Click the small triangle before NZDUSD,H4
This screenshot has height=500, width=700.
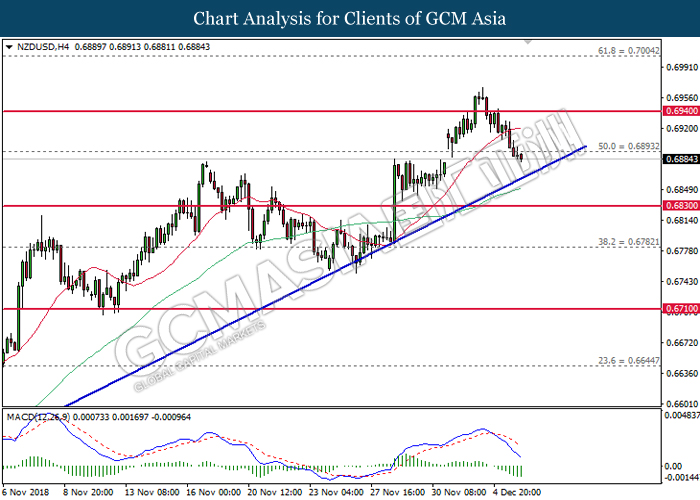[9, 47]
